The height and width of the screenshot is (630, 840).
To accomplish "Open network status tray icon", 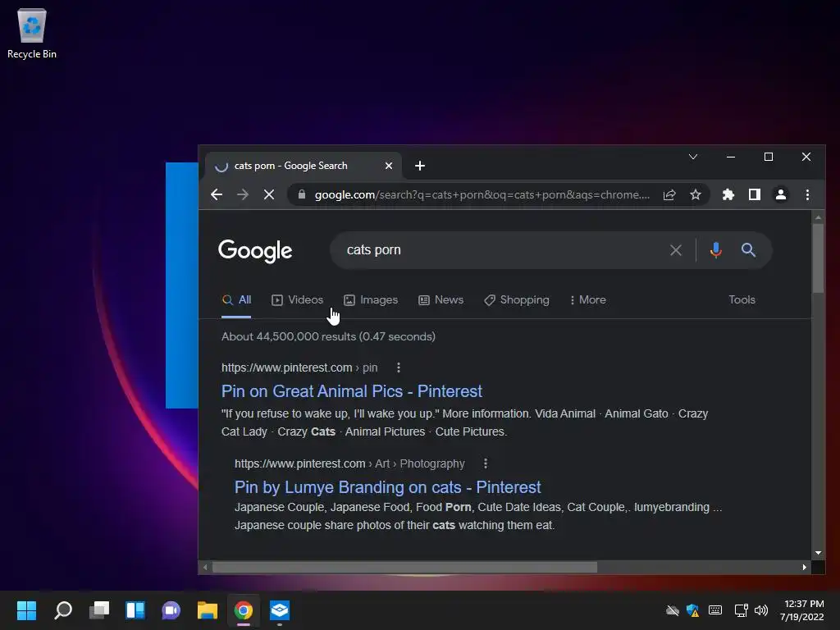I will tap(741, 610).
